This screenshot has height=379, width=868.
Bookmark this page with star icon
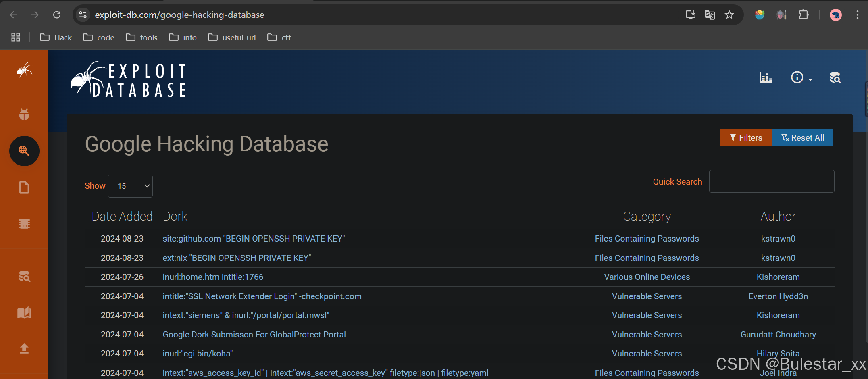(729, 15)
